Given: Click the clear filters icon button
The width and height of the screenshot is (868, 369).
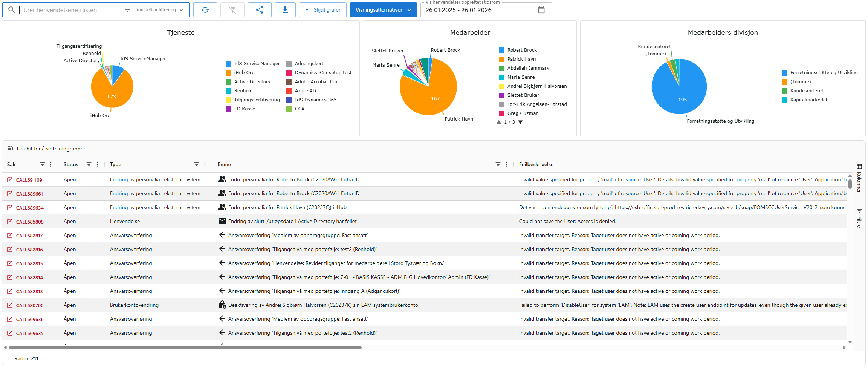Looking at the screenshot, I should click(x=232, y=10).
